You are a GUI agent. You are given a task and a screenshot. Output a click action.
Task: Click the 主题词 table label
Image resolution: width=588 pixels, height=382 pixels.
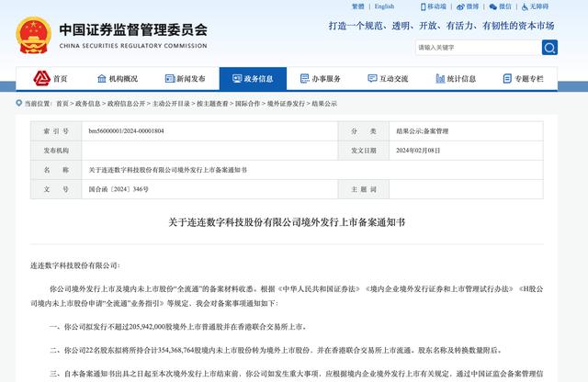click(364, 190)
